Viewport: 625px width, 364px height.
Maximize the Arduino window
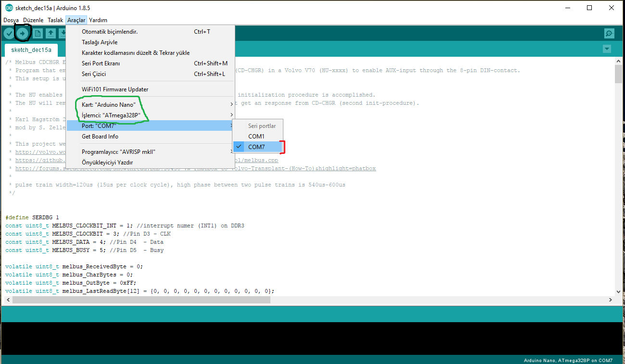pyautogui.click(x=589, y=8)
